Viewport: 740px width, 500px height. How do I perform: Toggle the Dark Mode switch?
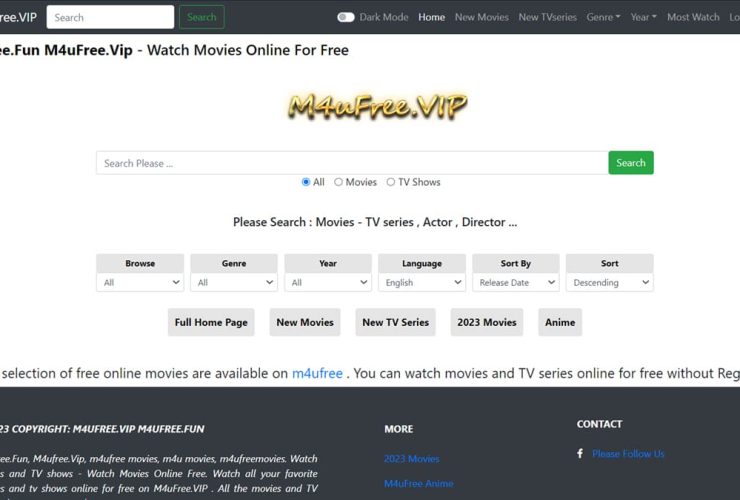coord(345,17)
